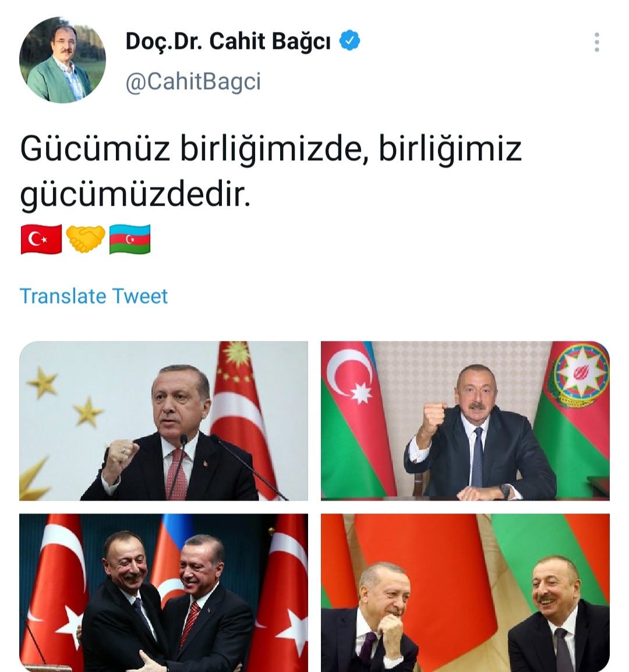Tap the Azerbaijan flag emoji

(x=130, y=239)
